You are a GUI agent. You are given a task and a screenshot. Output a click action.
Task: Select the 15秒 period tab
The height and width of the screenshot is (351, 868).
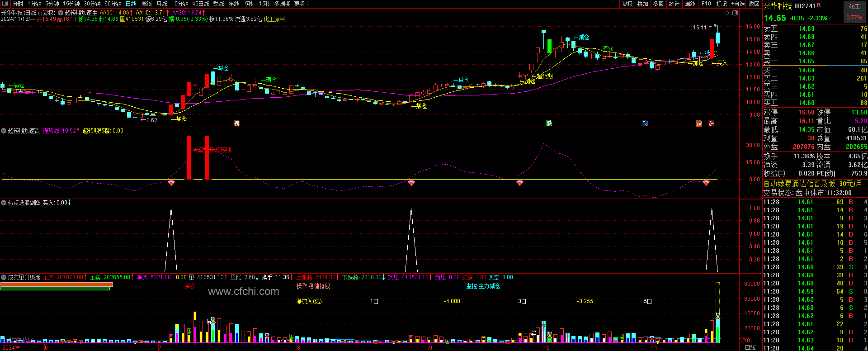tap(265, 4)
